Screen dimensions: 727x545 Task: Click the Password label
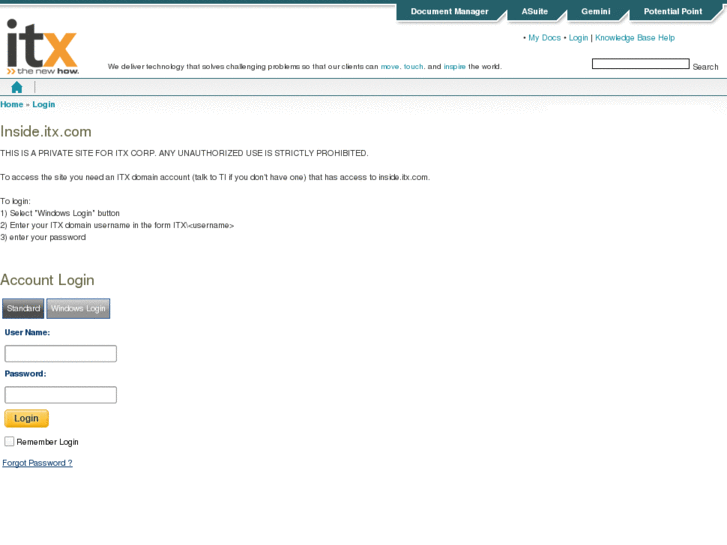pos(26,374)
